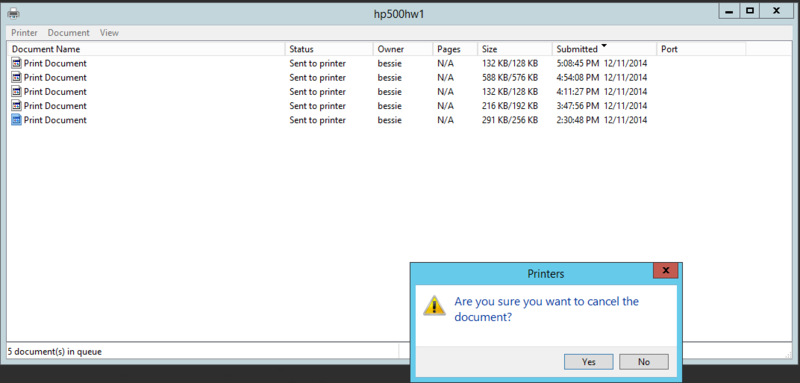This screenshot has width=800, height=383.
Task: Click No to keep the document
Action: coord(643,362)
